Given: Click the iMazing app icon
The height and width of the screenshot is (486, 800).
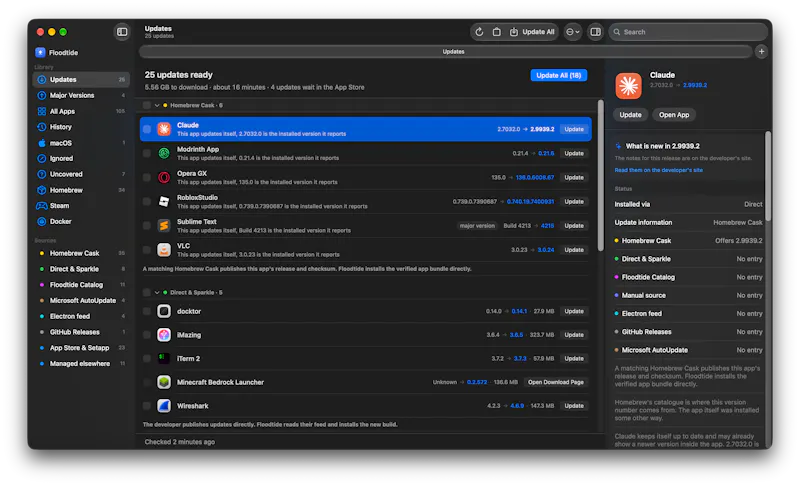Looking at the screenshot, I should [x=164, y=335].
